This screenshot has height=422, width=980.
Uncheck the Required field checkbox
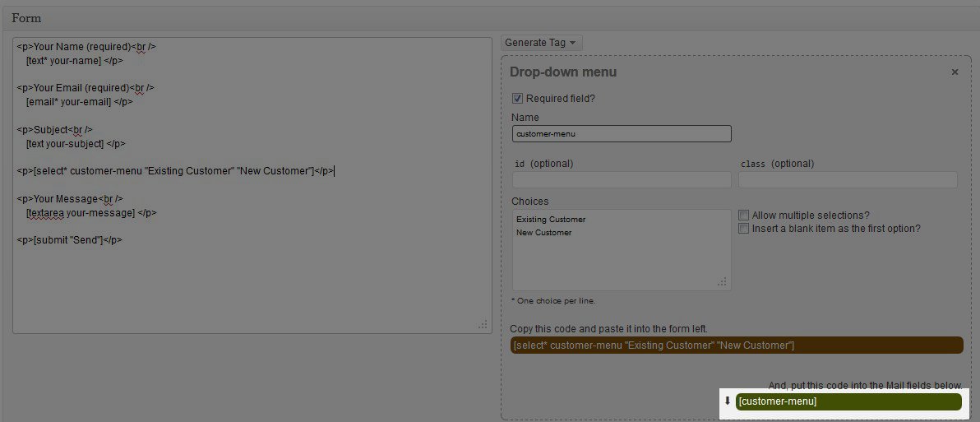click(518, 98)
